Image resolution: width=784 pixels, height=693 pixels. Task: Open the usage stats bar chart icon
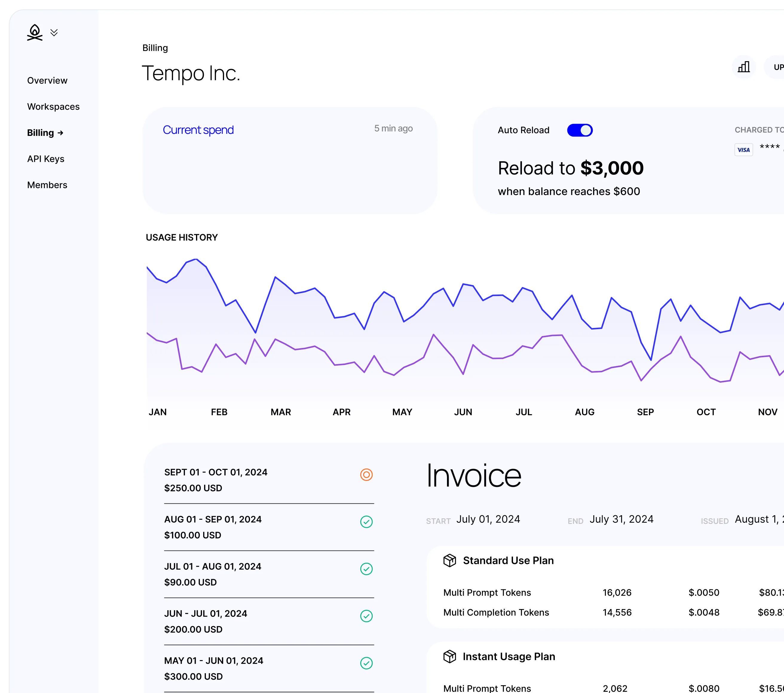743,67
